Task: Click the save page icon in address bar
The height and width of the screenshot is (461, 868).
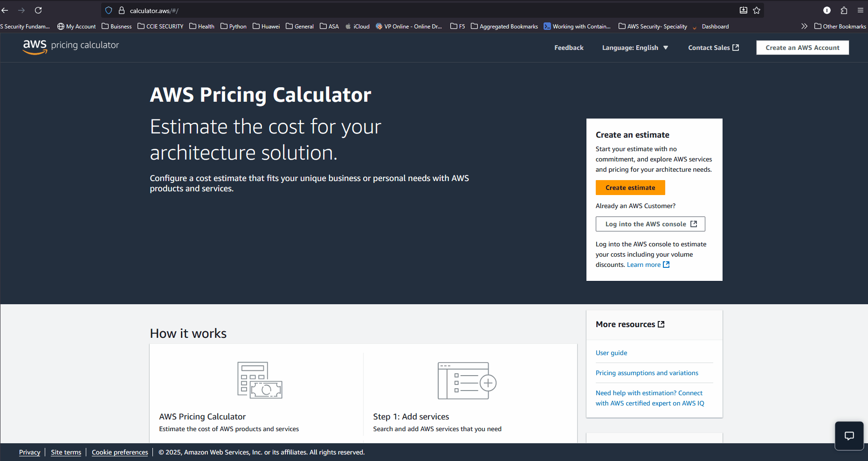Action: point(744,10)
